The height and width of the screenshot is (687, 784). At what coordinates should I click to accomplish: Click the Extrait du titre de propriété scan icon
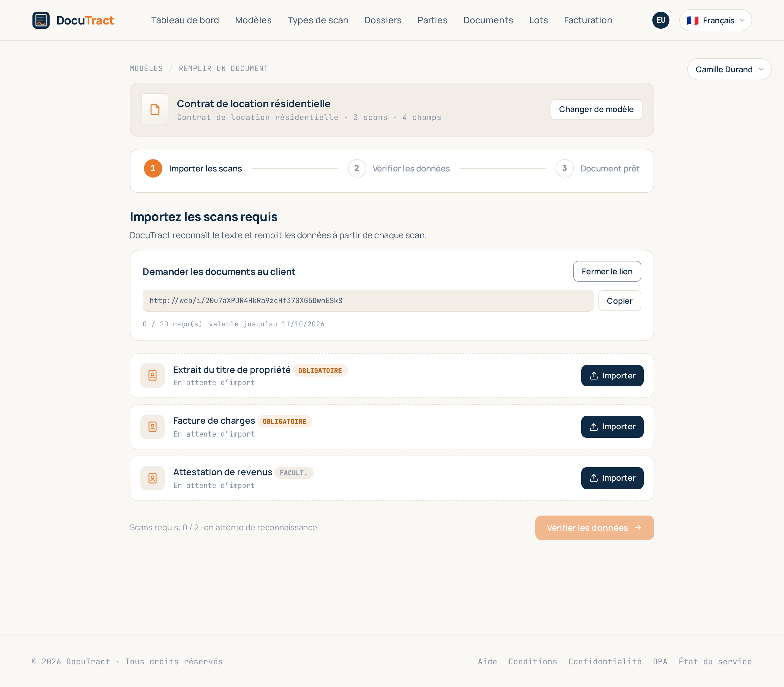click(153, 375)
